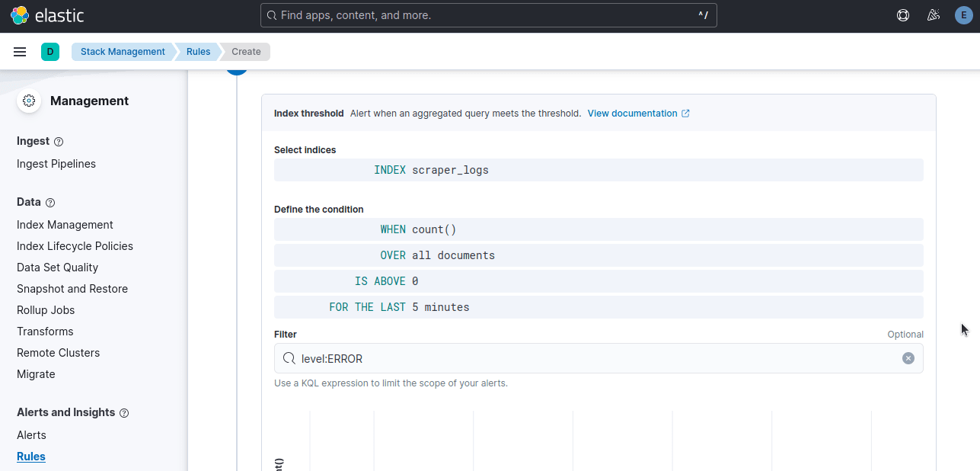Click the Management gear icon
Screen dimensions: 980x471
click(29, 101)
